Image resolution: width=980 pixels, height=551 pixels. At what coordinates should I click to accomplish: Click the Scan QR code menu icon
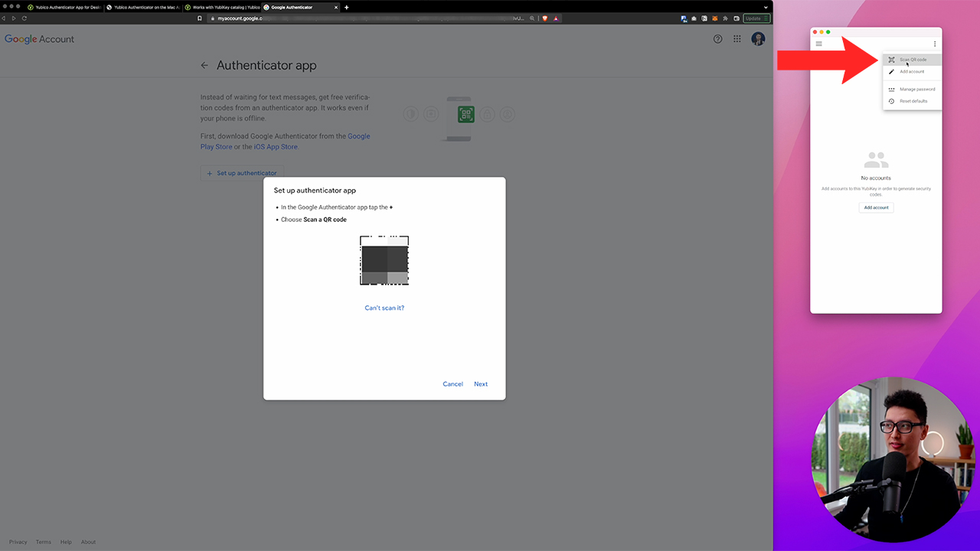click(x=891, y=60)
